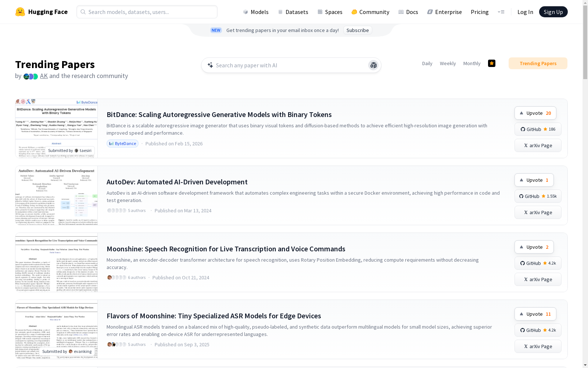Open Moonshine Speech Recognition paper title
The image size is (588, 368).
click(x=226, y=249)
